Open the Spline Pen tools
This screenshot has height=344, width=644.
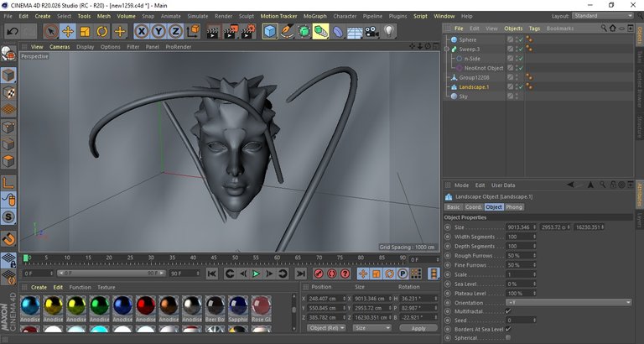[287, 31]
